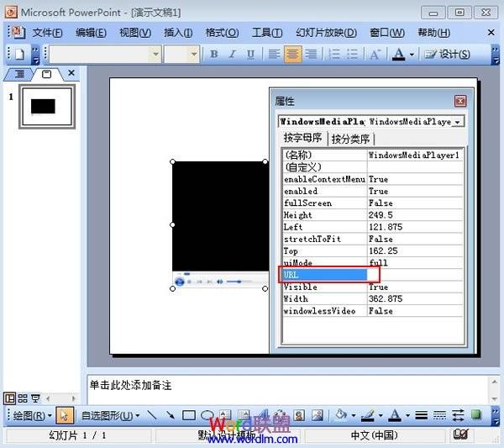Switch to 按分类序 tab
Viewport: 504px width, 448px height.
tap(350, 139)
